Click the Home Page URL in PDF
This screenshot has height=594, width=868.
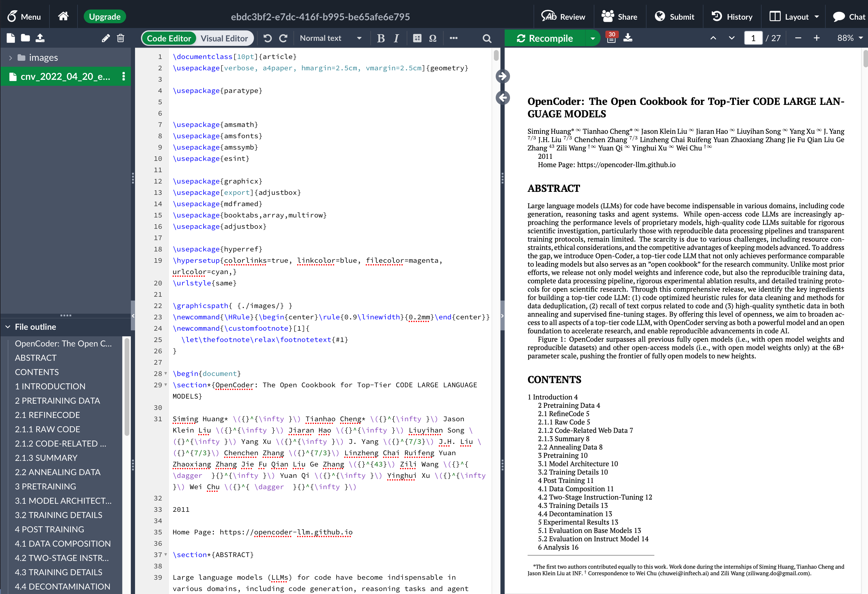pos(626,165)
